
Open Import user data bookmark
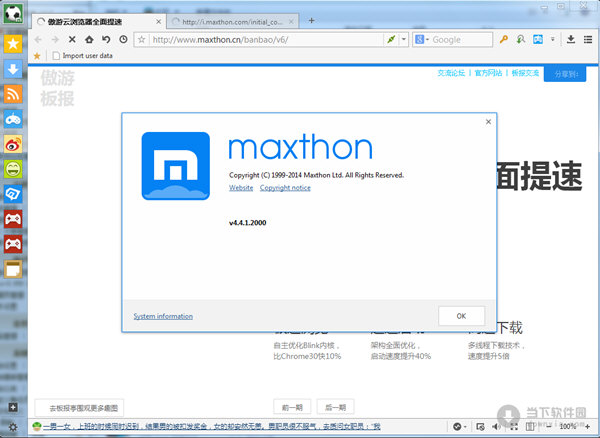82,56
